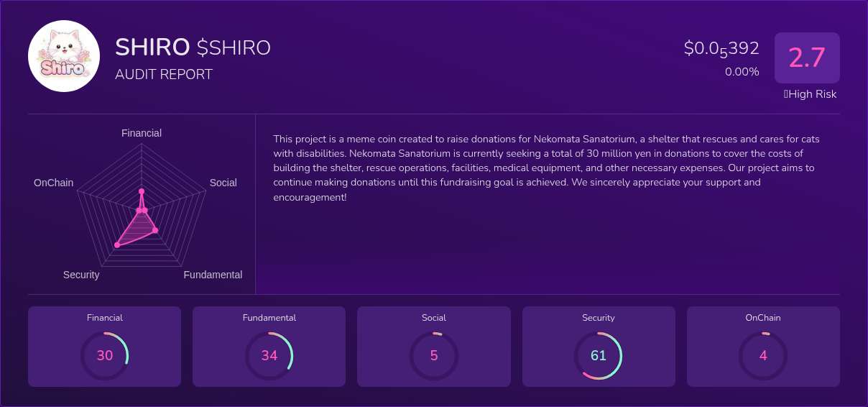Viewport: 868px width, 407px height.
Task: Open the OnChain score card
Action: pyautogui.click(x=763, y=347)
